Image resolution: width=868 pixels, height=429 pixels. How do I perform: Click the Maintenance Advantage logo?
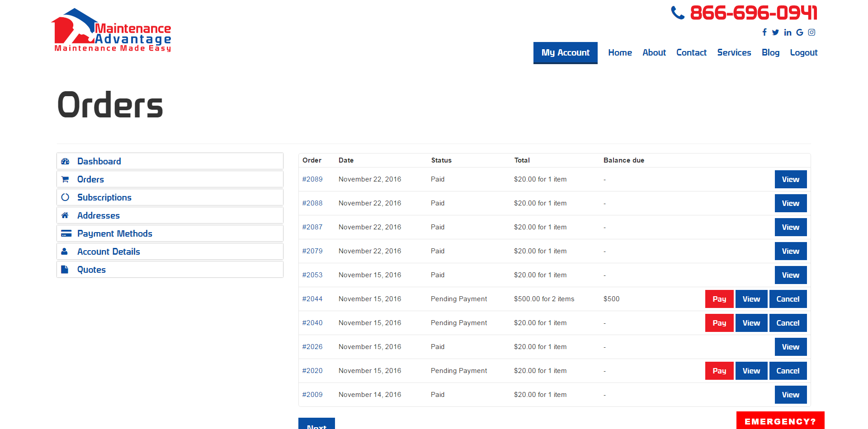[x=111, y=30]
